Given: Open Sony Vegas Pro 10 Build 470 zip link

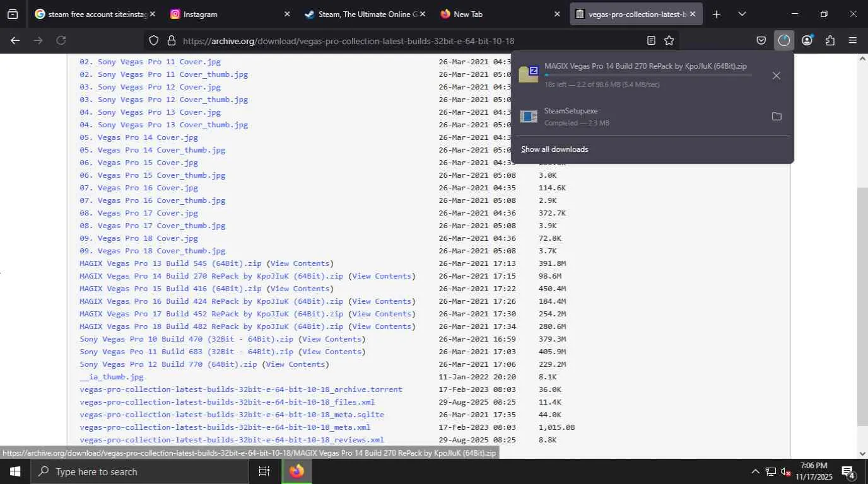Looking at the screenshot, I should (x=187, y=339).
